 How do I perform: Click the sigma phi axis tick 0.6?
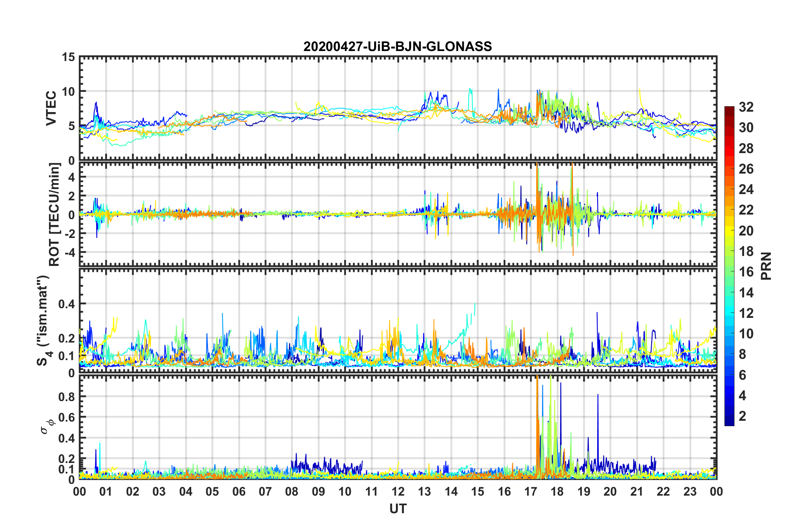[67, 417]
